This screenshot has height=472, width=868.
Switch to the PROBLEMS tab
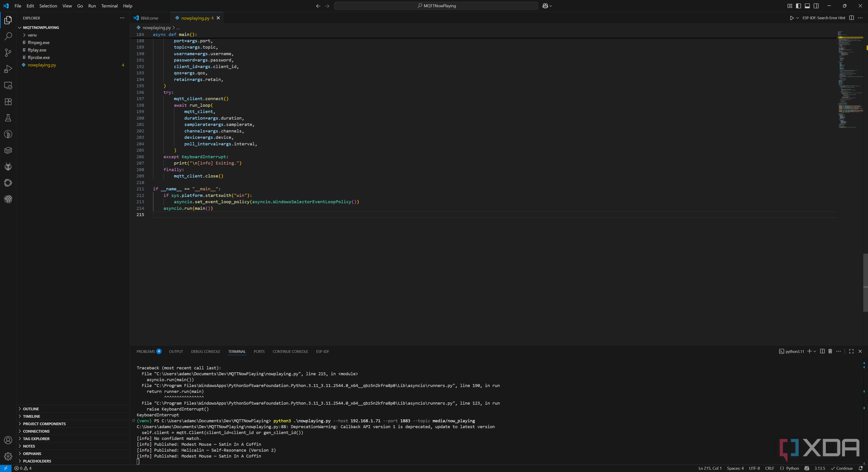[x=145, y=351]
